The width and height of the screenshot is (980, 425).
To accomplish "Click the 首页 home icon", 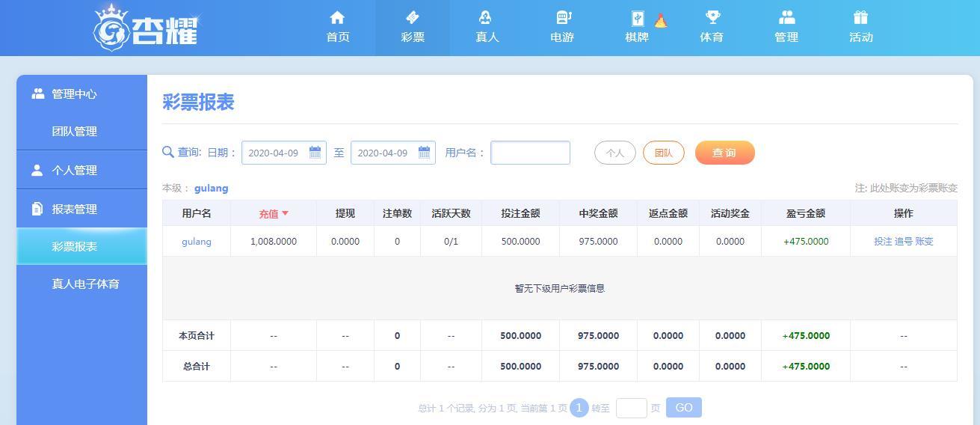I will pyautogui.click(x=337, y=17).
